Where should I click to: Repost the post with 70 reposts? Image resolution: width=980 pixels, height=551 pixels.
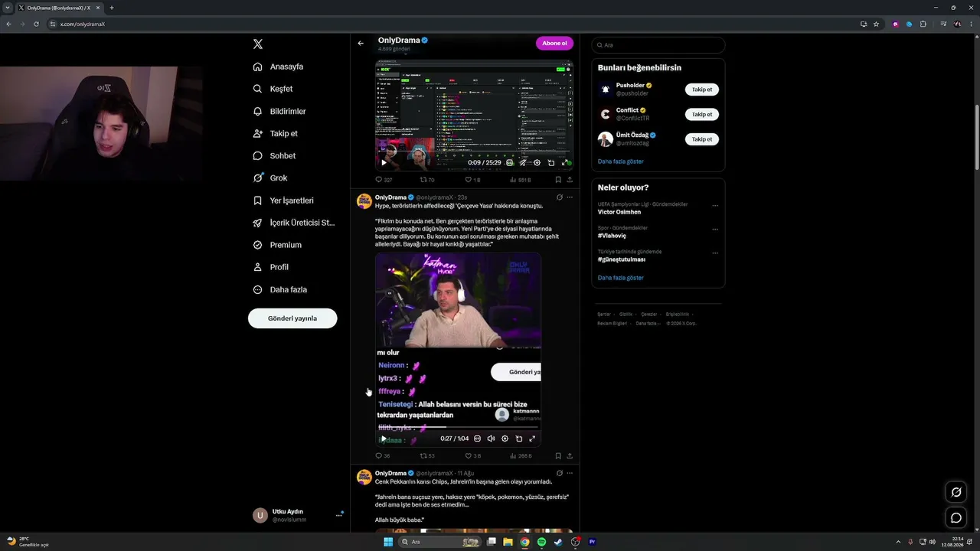point(427,180)
